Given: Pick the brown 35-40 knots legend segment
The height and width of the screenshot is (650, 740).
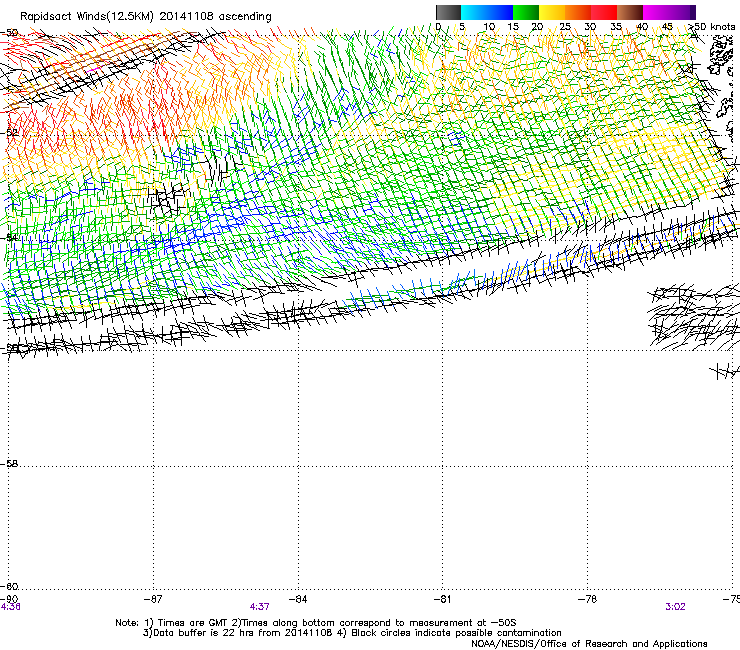Looking at the screenshot, I should (x=630, y=12).
